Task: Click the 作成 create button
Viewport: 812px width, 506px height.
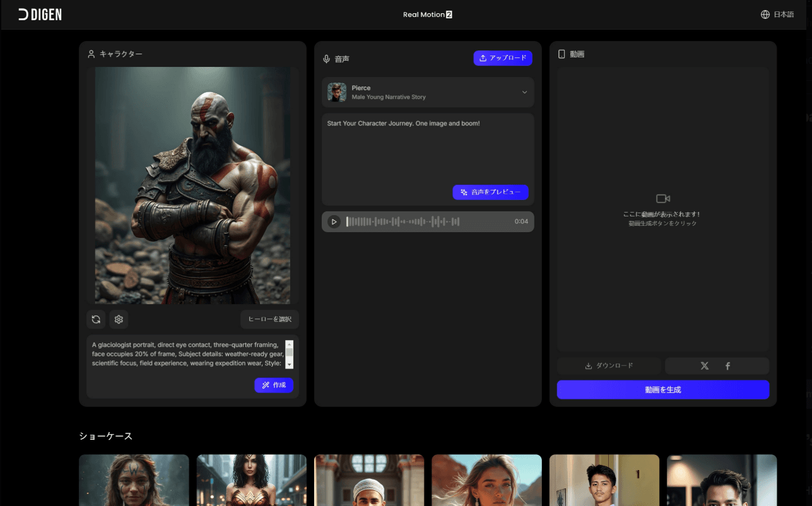Action: (274, 385)
